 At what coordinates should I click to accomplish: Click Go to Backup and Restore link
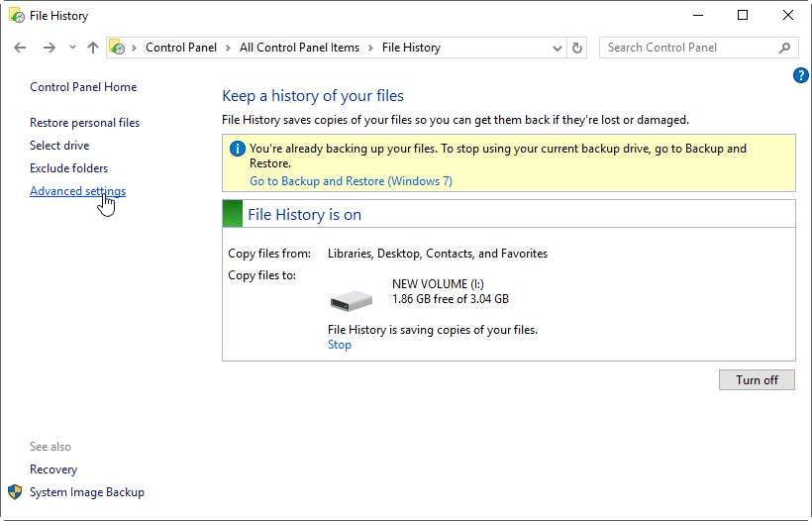pyautogui.click(x=351, y=181)
